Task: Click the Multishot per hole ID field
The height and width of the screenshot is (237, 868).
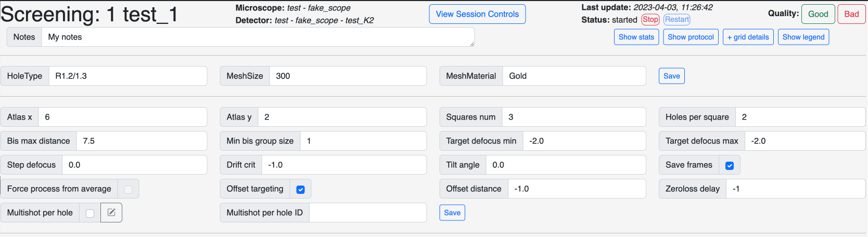Action: point(367,213)
